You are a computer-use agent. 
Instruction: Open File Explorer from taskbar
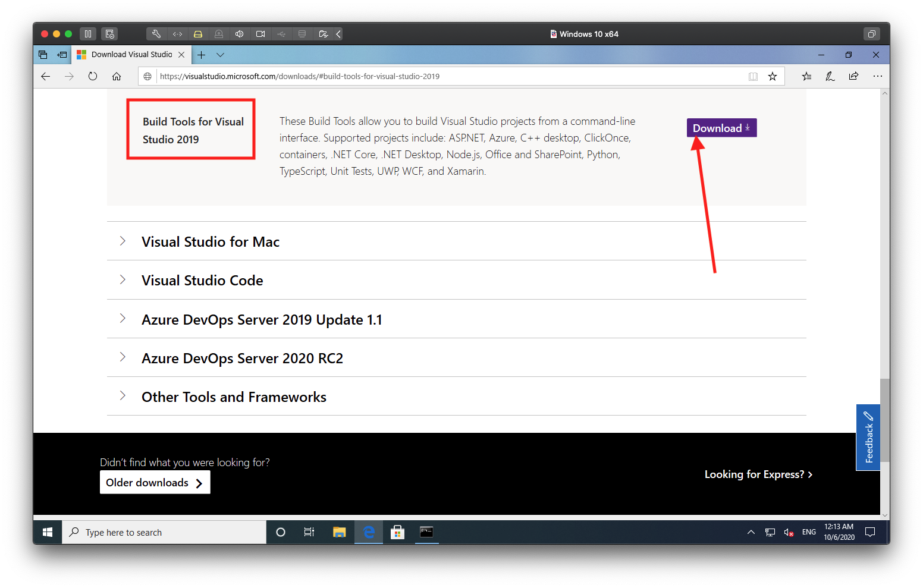coord(340,532)
